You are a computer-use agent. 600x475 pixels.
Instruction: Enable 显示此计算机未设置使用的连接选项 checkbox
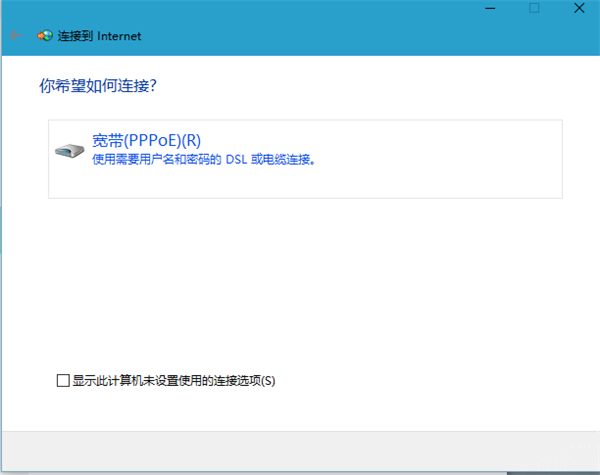(63, 380)
